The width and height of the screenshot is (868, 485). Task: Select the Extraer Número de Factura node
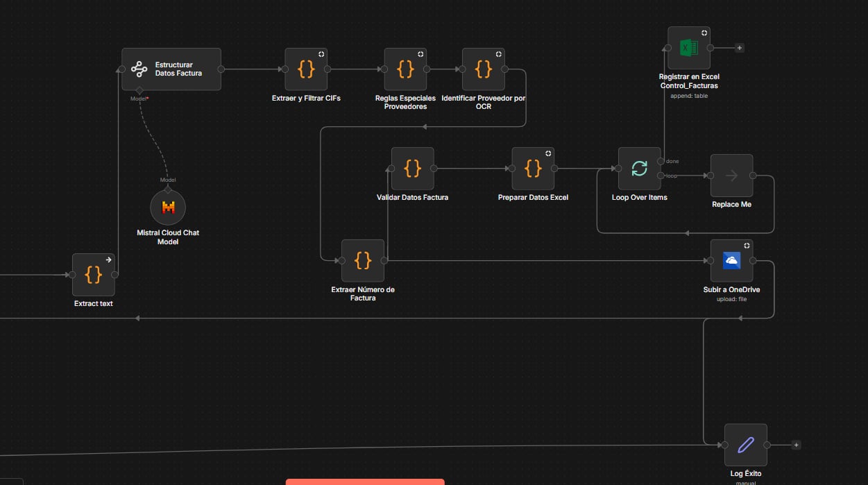pyautogui.click(x=363, y=261)
